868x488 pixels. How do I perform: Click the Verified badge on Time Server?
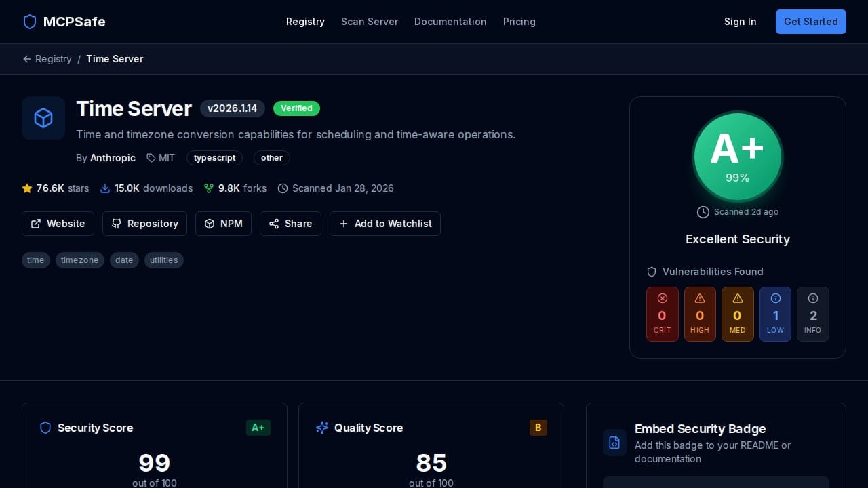click(x=296, y=108)
